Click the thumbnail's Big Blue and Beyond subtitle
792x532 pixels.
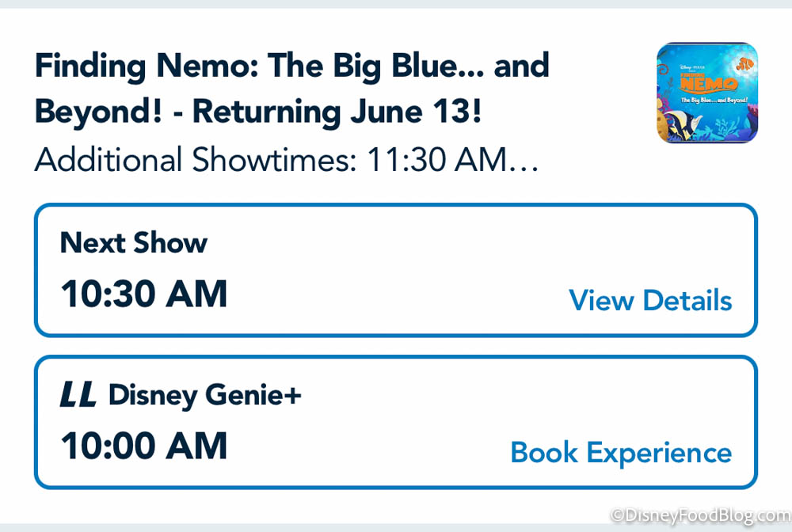point(713,101)
